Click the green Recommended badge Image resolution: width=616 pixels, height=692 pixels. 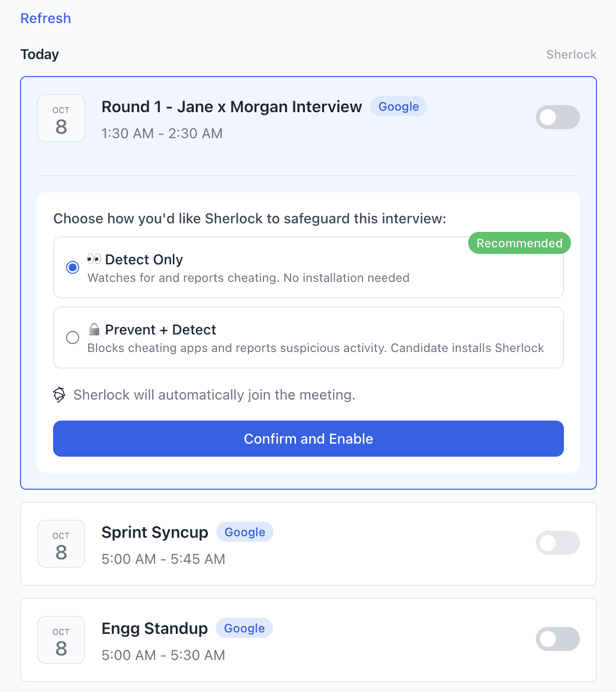pyautogui.click(x=519, y=243)
